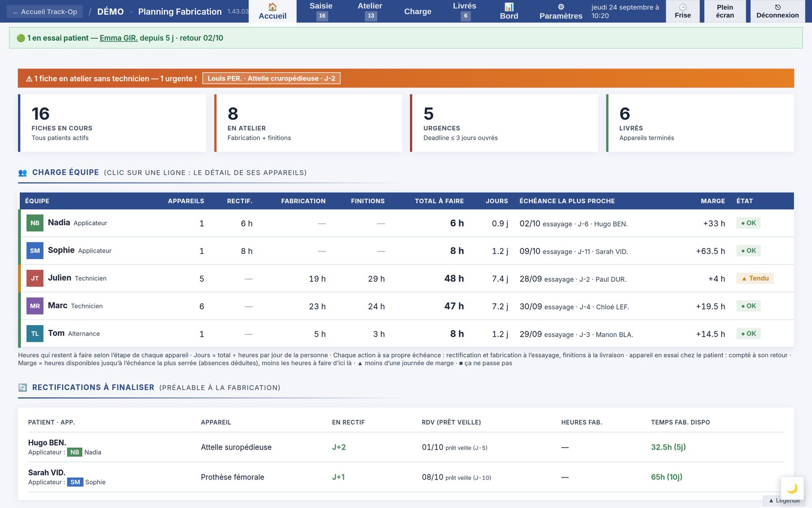Open the Livrés appareils terminés card

pos(700,123)
